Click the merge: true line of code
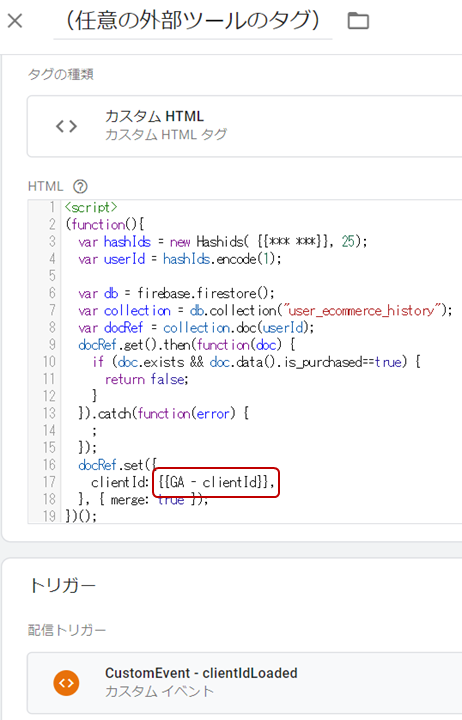Viewport: 462px width, 720px height. click(143, 500)
